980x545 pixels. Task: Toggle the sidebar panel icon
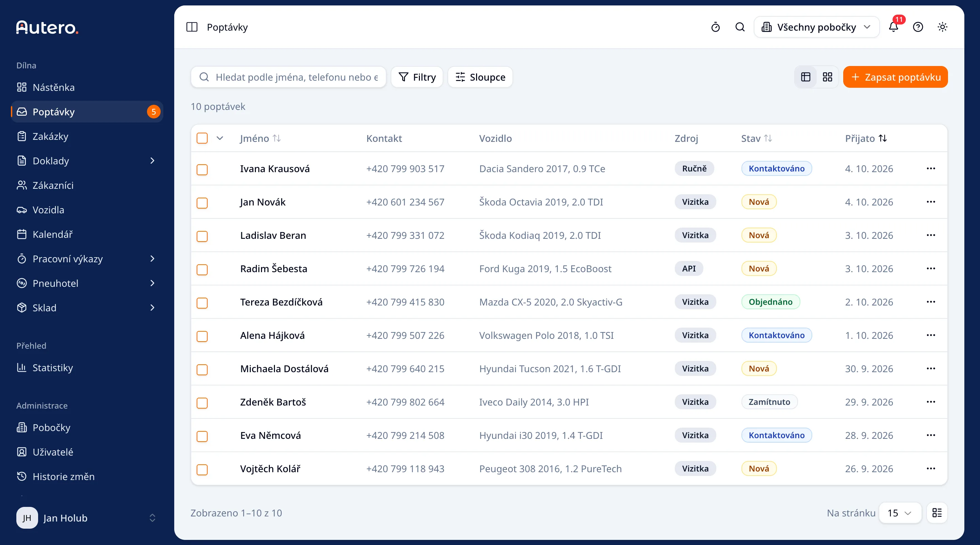(x=192, y=27)
